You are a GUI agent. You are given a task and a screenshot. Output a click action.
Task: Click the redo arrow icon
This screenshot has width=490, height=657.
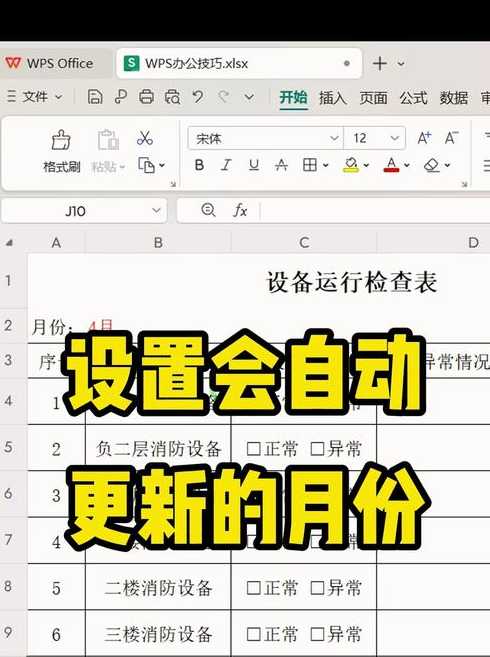click(x=224, y=97)
